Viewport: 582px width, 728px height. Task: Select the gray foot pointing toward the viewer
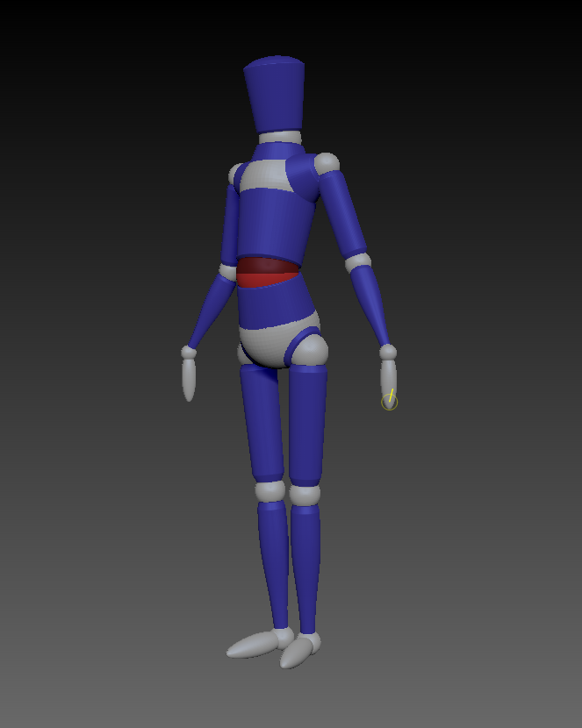[x=298, y=652]
